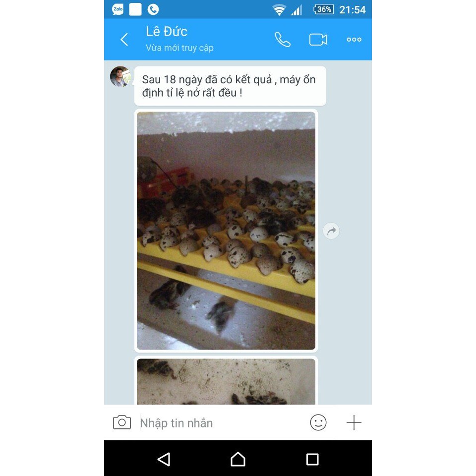Start a video call with Lê Đức
Viewport: 476px width, 476px height.
(318, 40)
